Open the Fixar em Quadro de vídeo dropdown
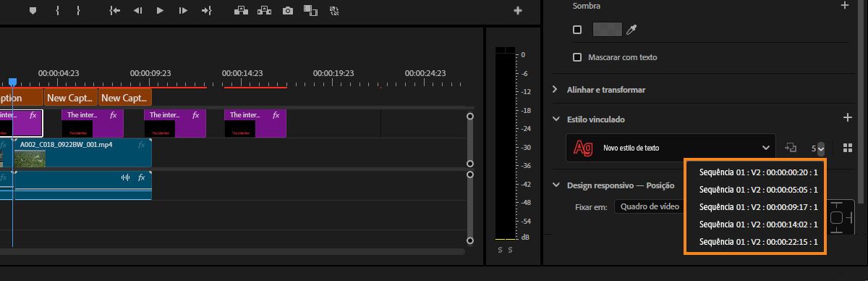Viewport: 868px width, 281px height. click(649, 206)
